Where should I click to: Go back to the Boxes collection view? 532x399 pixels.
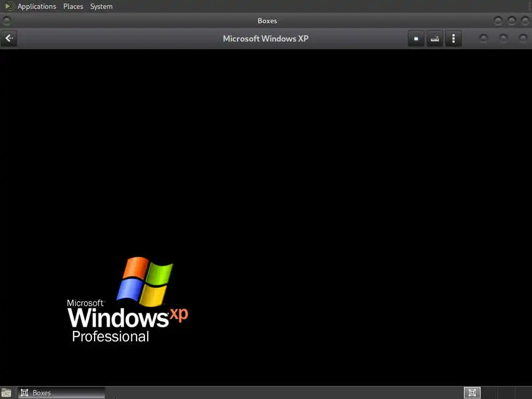click(x=9, y=38)
